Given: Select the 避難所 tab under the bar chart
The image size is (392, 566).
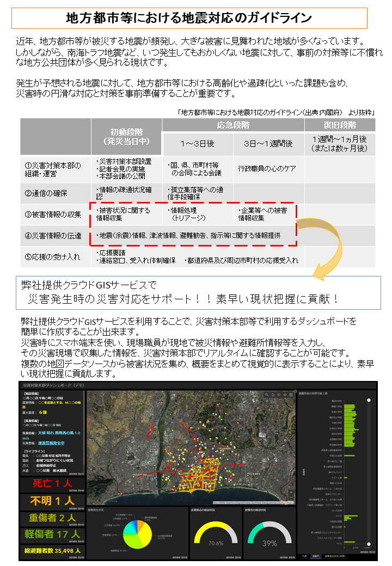Looking at the screenshot, I should click(316, 556).
